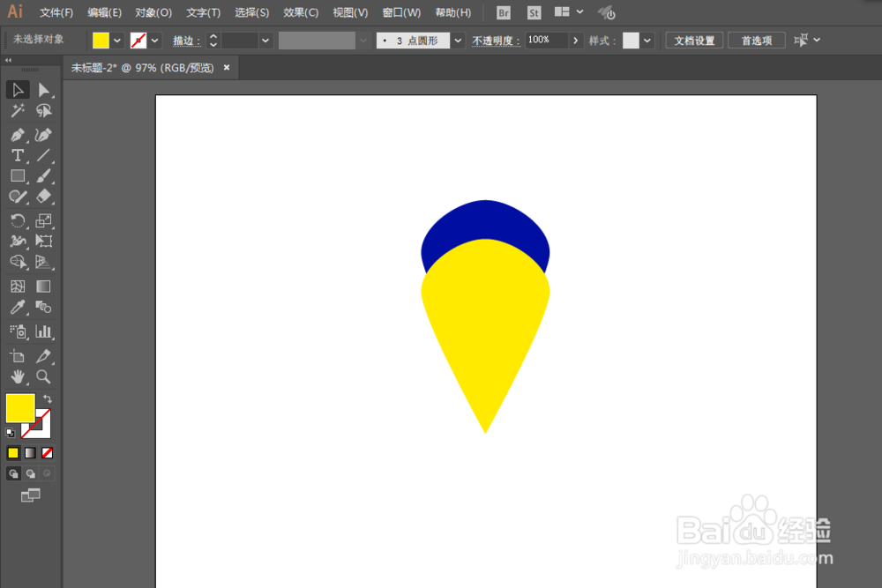Pick the Eyedropper tool
The width and height of the screenshot is (882, 588).
[18, 307]
